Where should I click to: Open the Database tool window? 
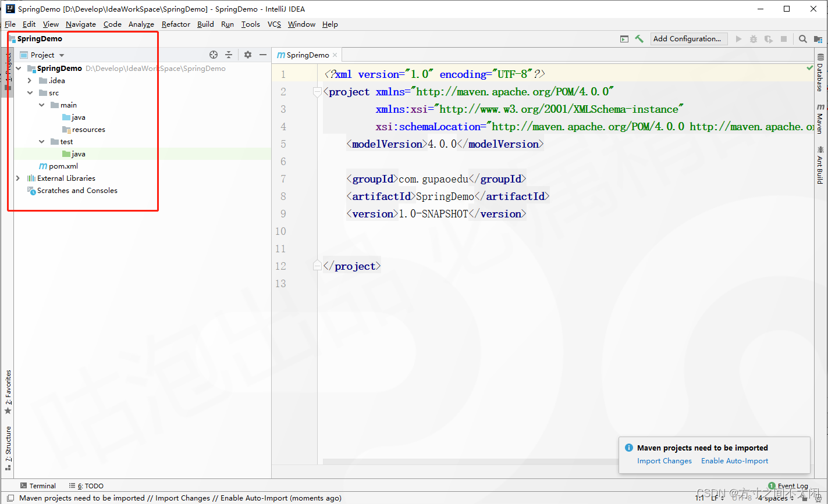[820, 73]
